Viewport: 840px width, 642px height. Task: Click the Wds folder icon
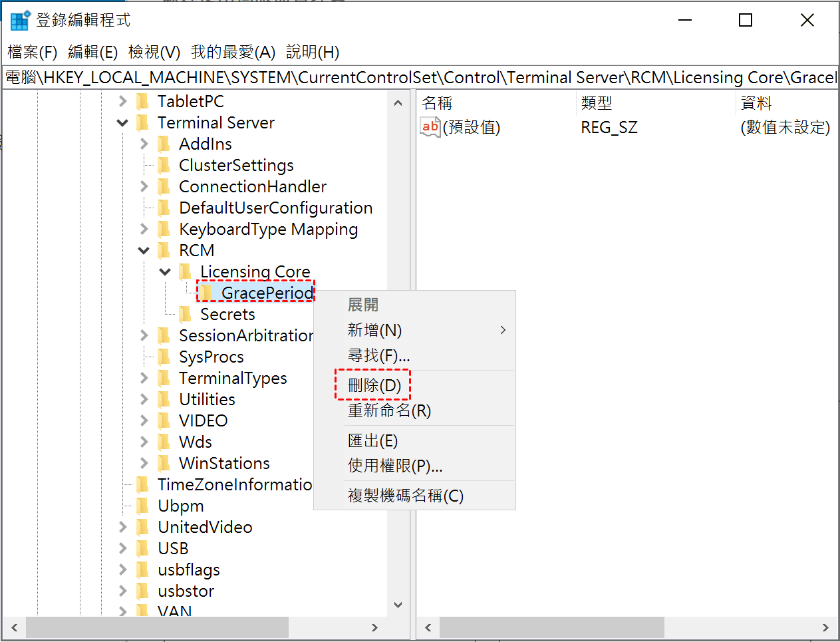(x=164, y=442)
